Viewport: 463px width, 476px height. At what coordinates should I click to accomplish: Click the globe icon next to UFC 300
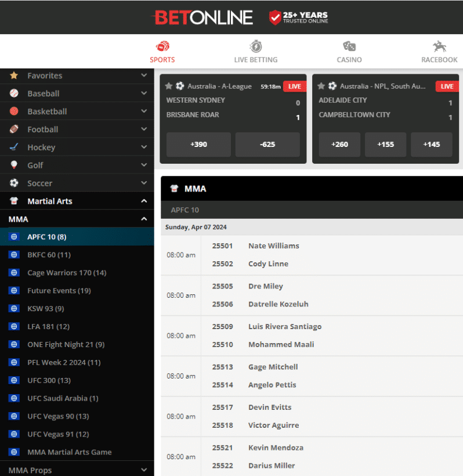tap(14, 380)
